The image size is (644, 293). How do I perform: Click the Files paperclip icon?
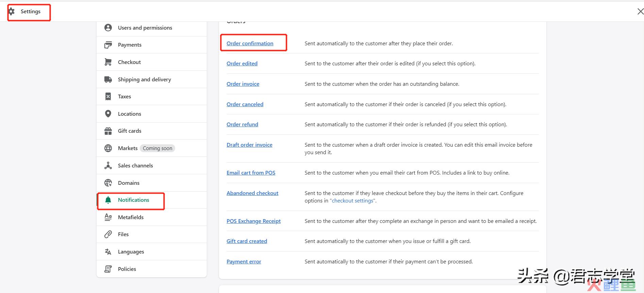[108, 234]
